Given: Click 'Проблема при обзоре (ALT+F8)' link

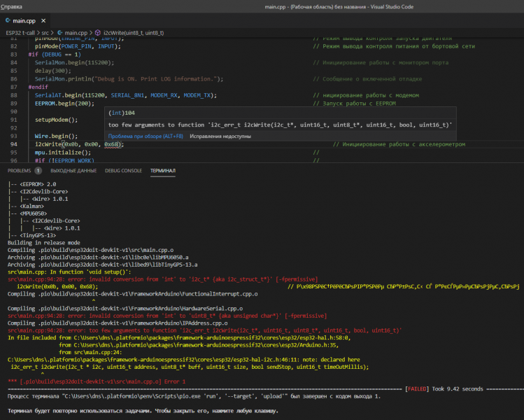Looking at the screenshot, I should pos(146,136).
